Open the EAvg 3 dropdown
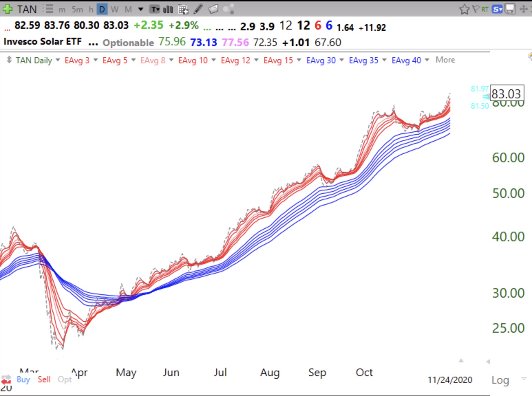The image size is (532, 396). point(95,60)
